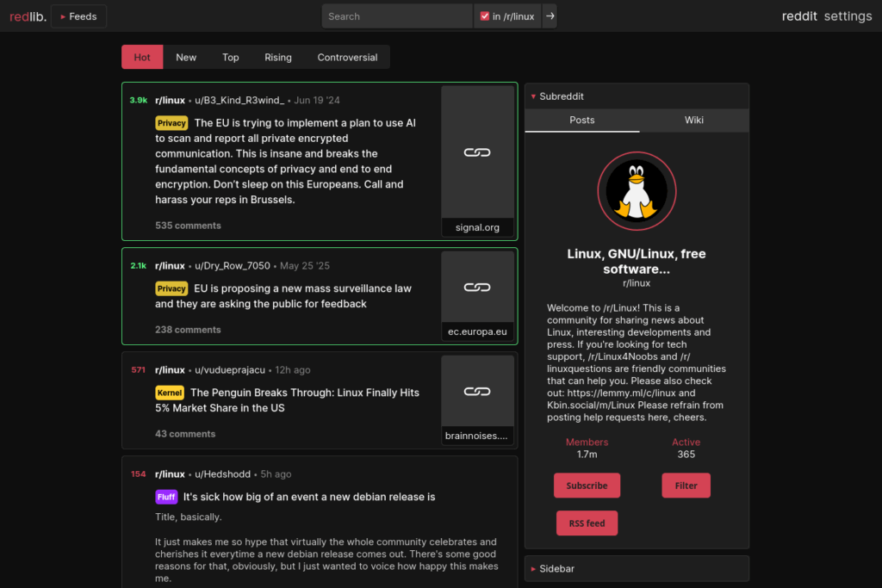The image size is (882, 588).
Task: Open the 'new debian release' post title
Action: (309, 497)
